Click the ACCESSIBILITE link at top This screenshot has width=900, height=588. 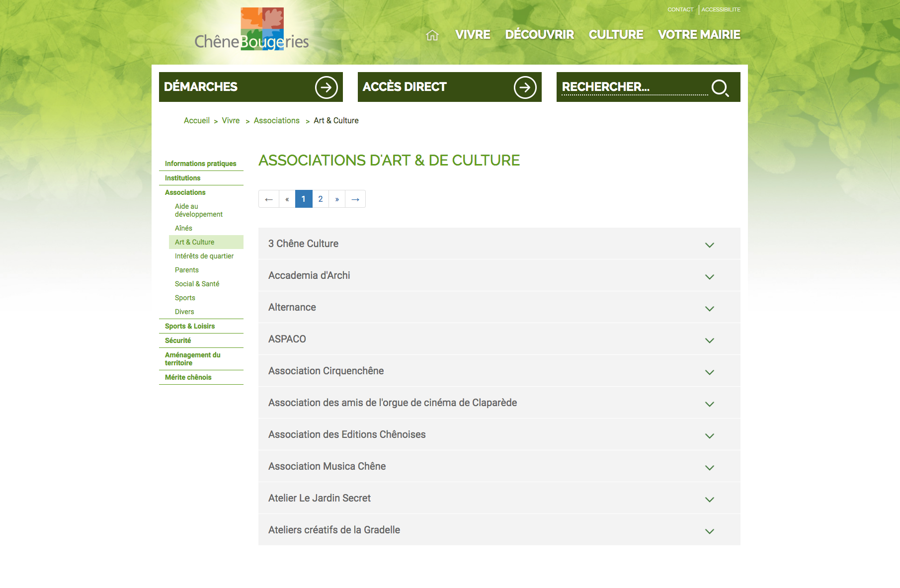(721, 9)
